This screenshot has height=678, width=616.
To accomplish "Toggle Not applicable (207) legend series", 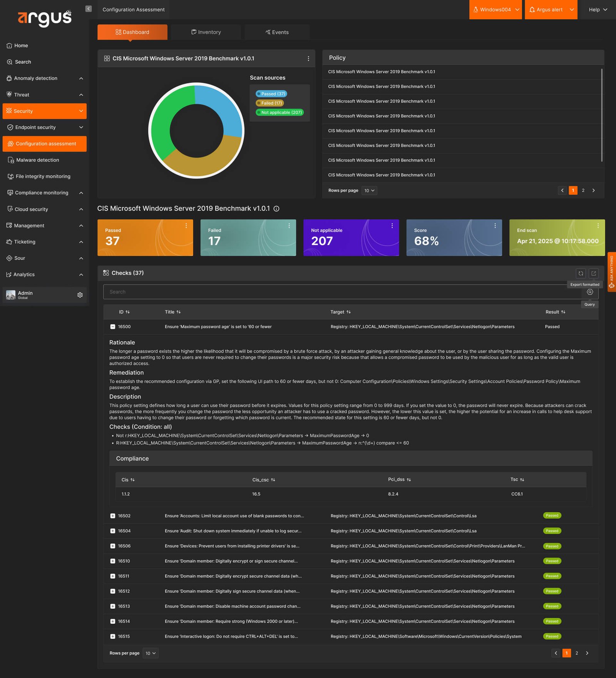I will click(280, 112).
